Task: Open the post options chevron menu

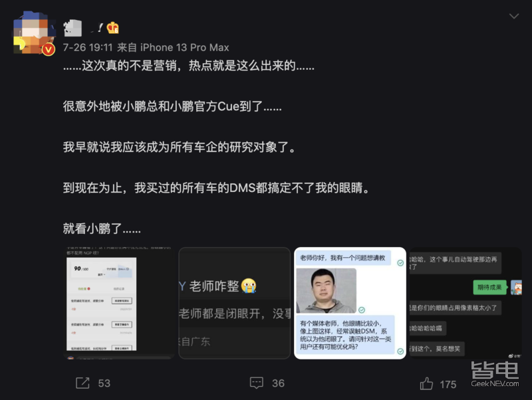Action: 513,16
